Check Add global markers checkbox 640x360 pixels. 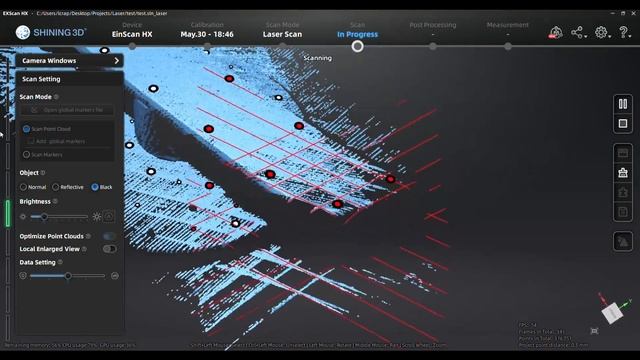(x=31, y=141)
